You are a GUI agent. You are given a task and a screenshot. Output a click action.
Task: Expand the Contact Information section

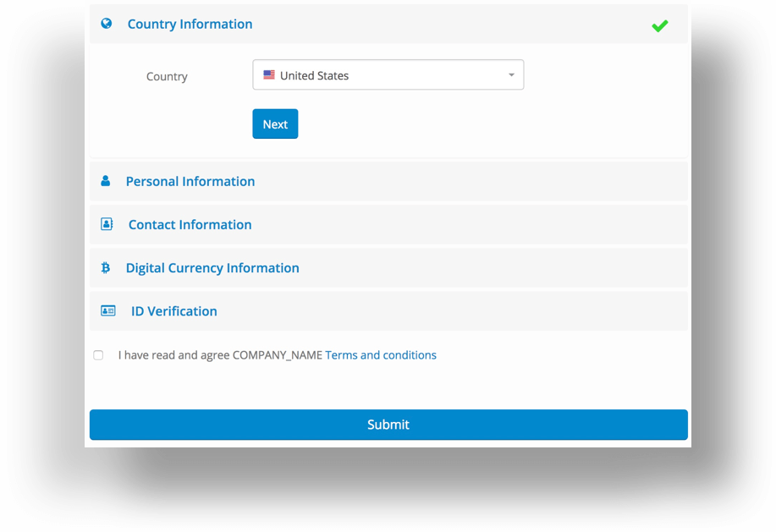pyautogui.click(x=388, y=224)
